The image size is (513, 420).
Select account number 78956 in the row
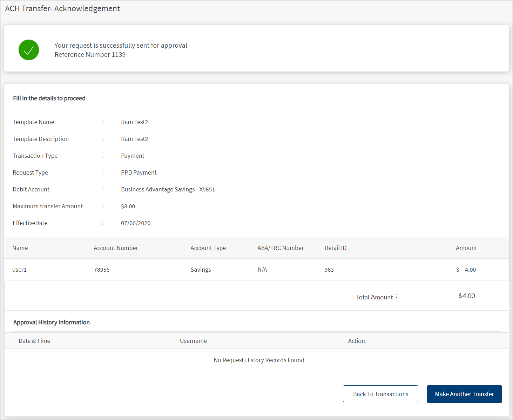pyautogui.click(x=102, y=270)
